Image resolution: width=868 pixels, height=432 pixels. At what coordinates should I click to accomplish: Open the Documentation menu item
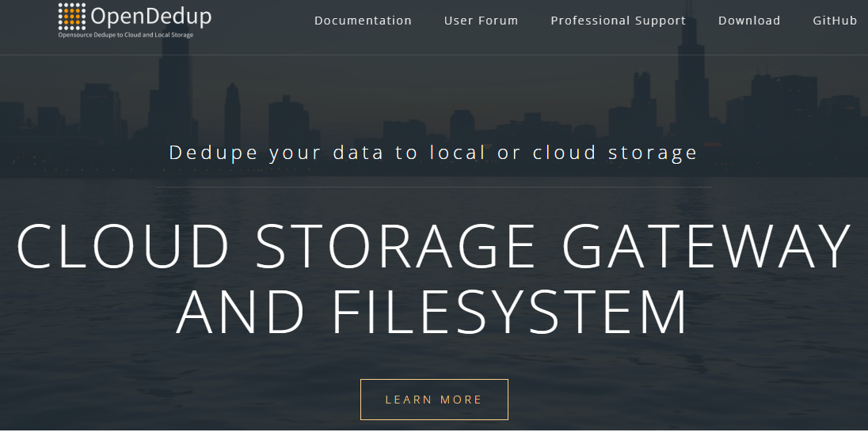[x=364, y=21]
